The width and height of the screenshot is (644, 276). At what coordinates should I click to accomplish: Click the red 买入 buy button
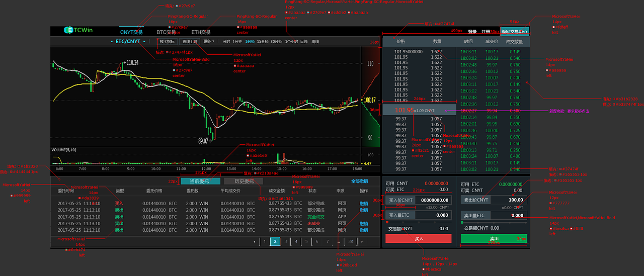pos(418,239)
